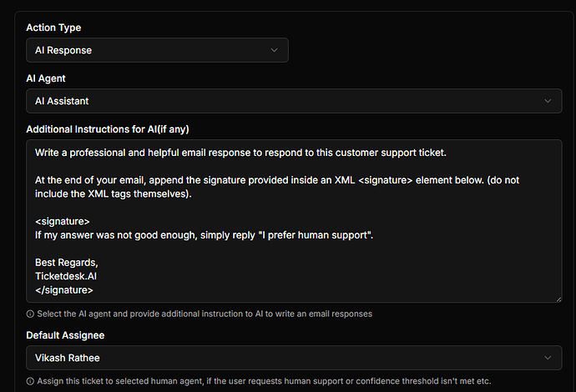Place cursor on the opening <signature> tag line
The image size is (576, 392).
tap(63, 222)
